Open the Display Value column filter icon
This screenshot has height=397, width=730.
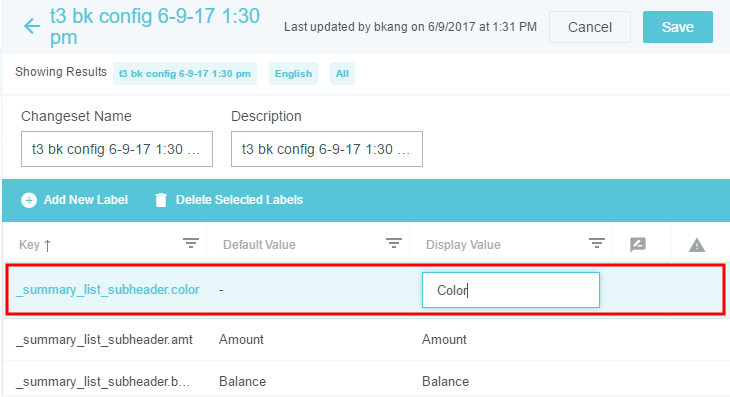597,243
